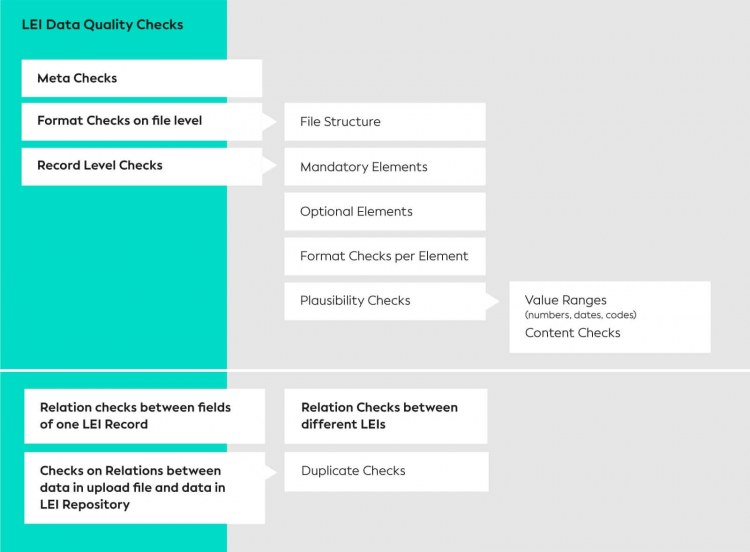This screenshot has height=552, width=750.
Task: Open Format Checks on file level
Action: coord(141,121)
